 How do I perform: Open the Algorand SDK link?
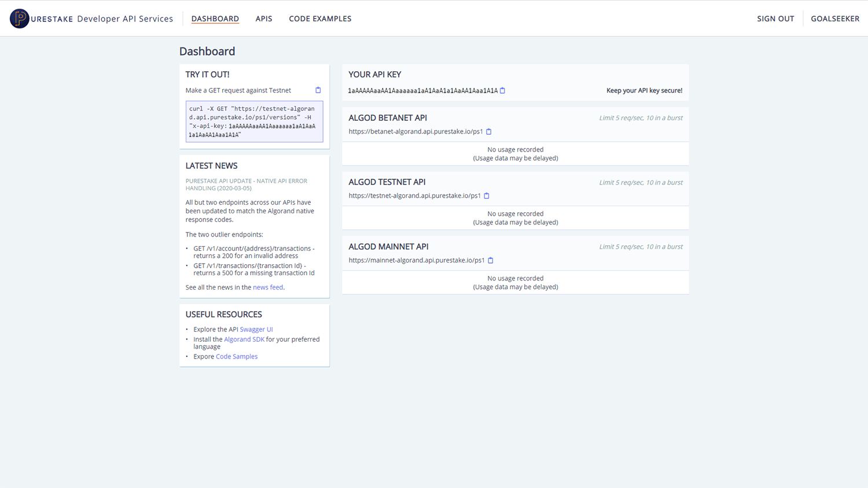pyautogui.click(x=244, y=339)
